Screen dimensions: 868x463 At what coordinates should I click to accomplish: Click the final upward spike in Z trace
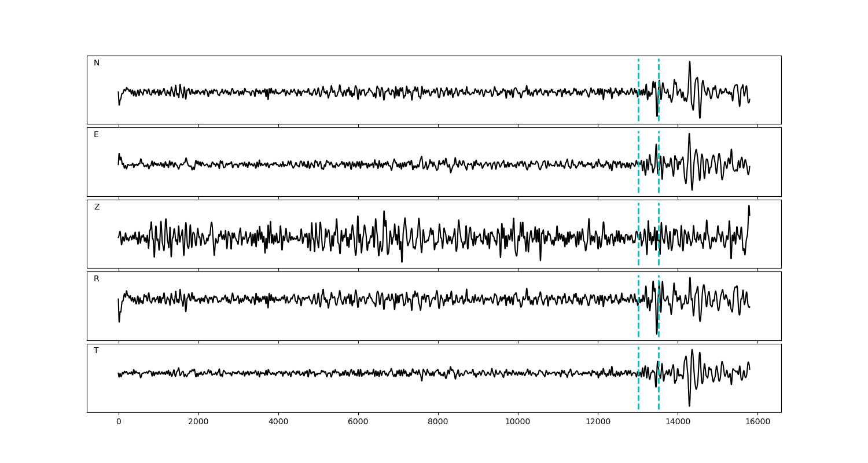pyautogui.click(x=749, y=207)
